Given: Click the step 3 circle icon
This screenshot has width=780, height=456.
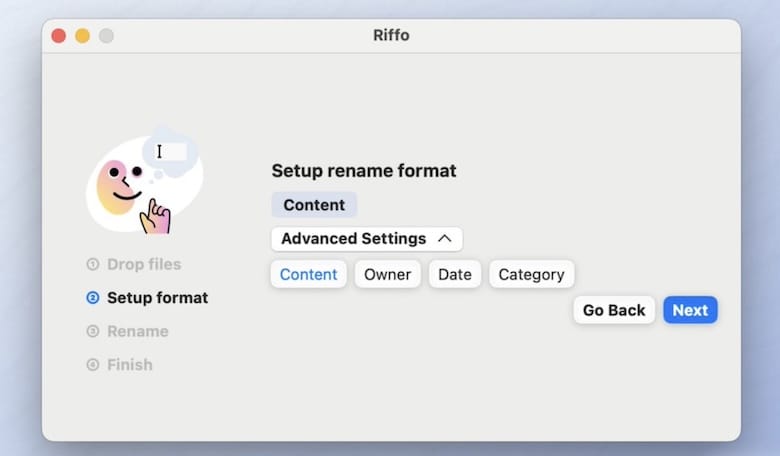Looking at the screenshot, I should [93, 331].
